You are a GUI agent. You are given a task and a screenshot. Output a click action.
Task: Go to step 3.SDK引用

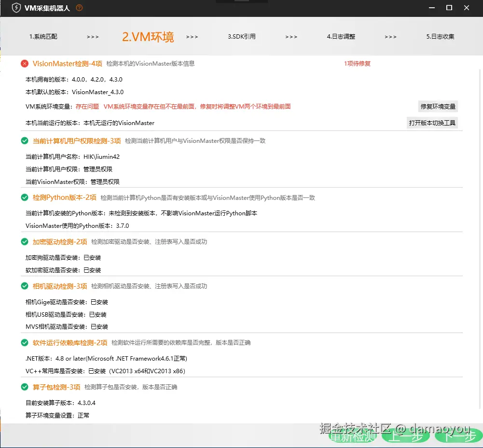242,37
